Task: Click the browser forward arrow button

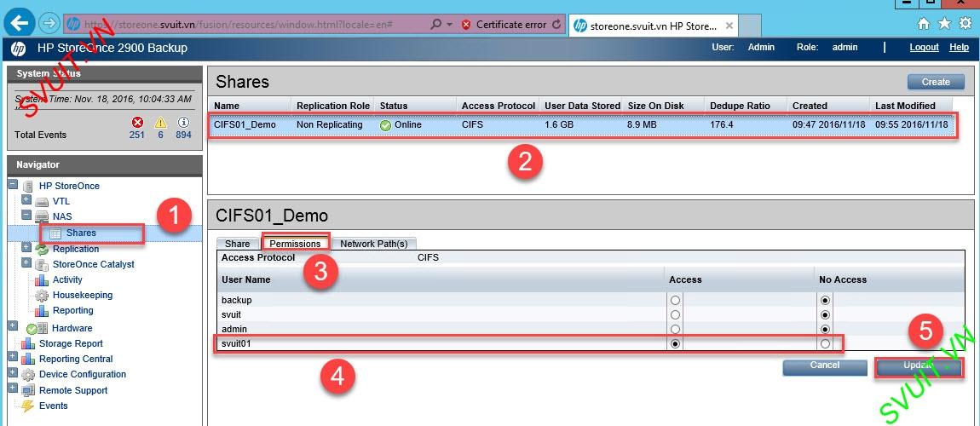Action: click(x=48, y=25)
